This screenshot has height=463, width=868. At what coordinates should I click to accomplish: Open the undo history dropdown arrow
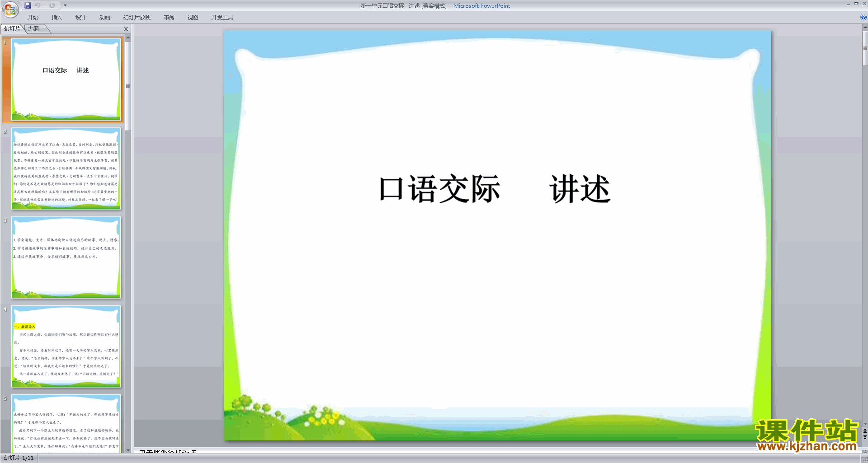point(44,5)
